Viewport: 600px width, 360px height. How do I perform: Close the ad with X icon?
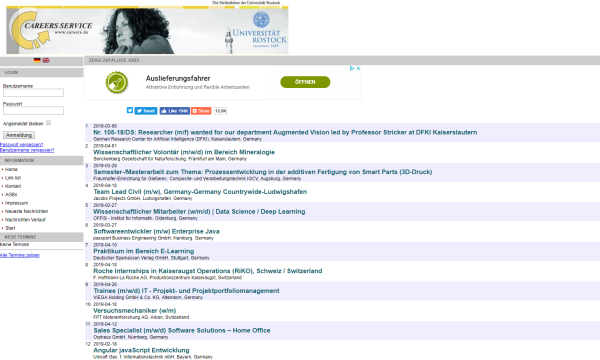pos(358,68)
